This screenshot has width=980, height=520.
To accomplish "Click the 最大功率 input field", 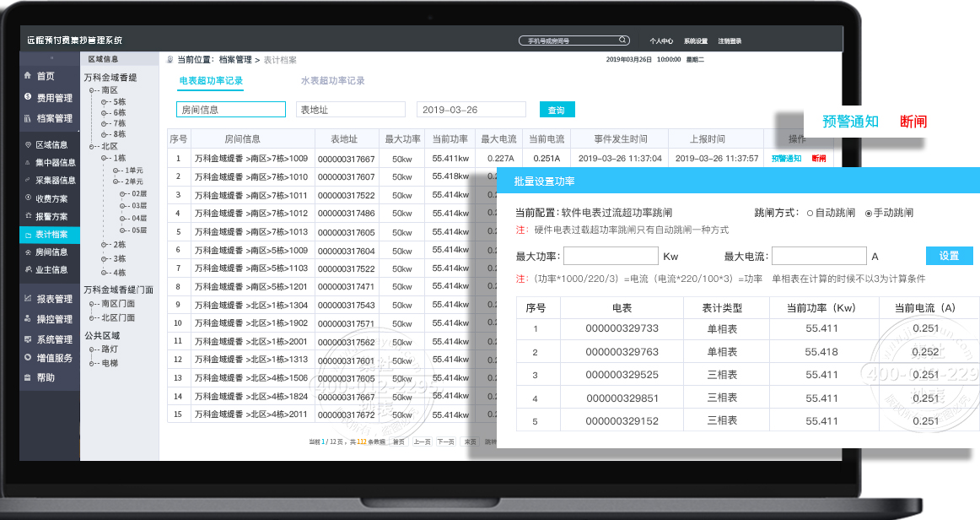I will [611, 257].
